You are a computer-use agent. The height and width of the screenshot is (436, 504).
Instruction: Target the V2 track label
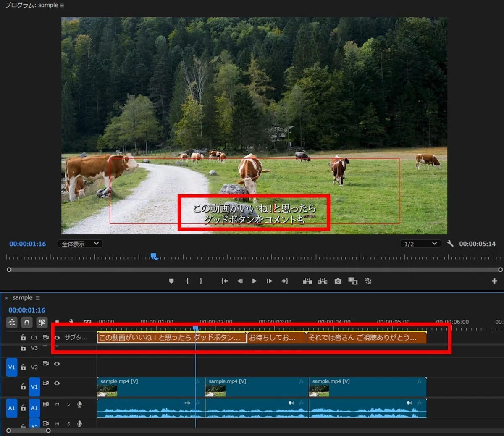click(34, 367)
